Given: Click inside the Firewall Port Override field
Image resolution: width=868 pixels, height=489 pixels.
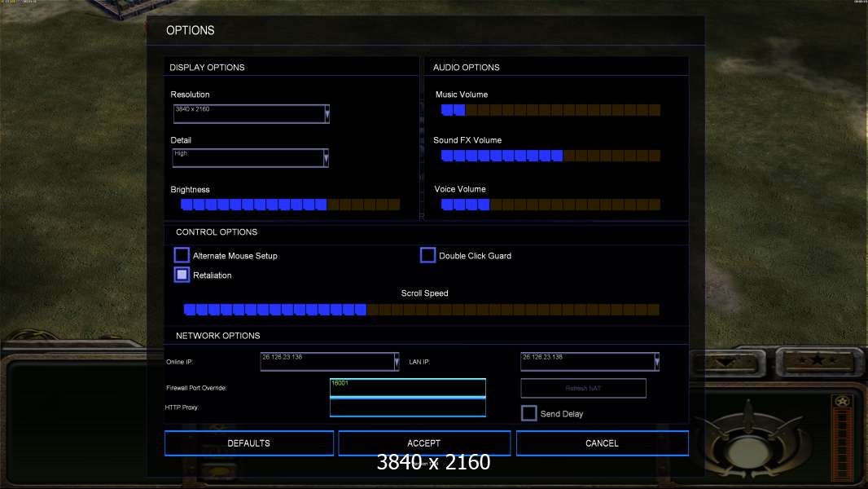Looking at the screenshot, I should 407,388.
